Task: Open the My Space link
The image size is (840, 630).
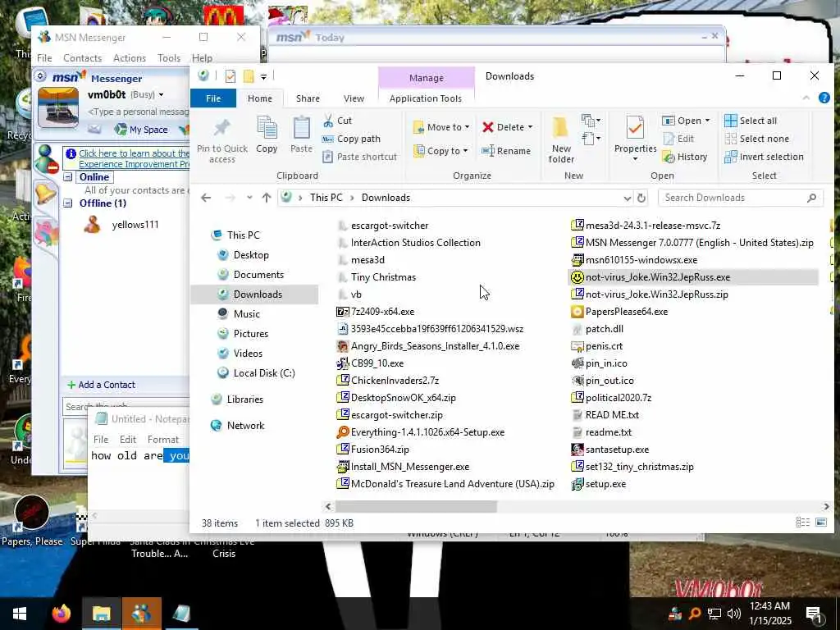Action: click(x=142, y=130)
